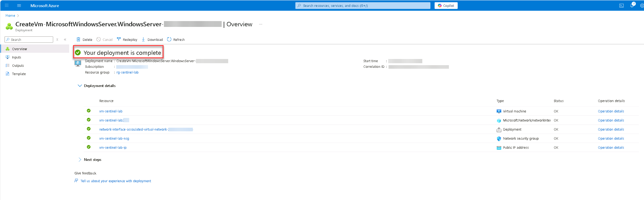View Operation details for Network security group

(611, 139)
